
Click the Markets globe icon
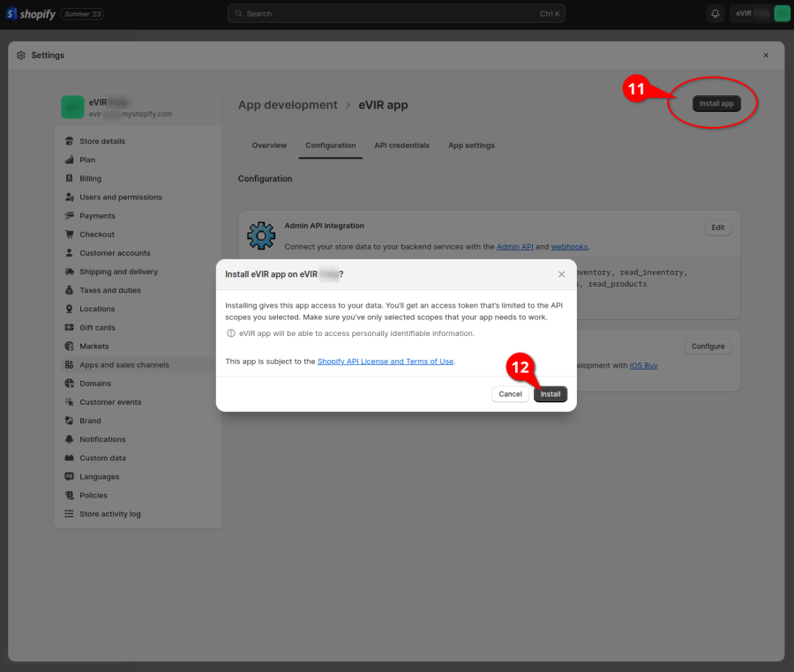click(70, 347)
